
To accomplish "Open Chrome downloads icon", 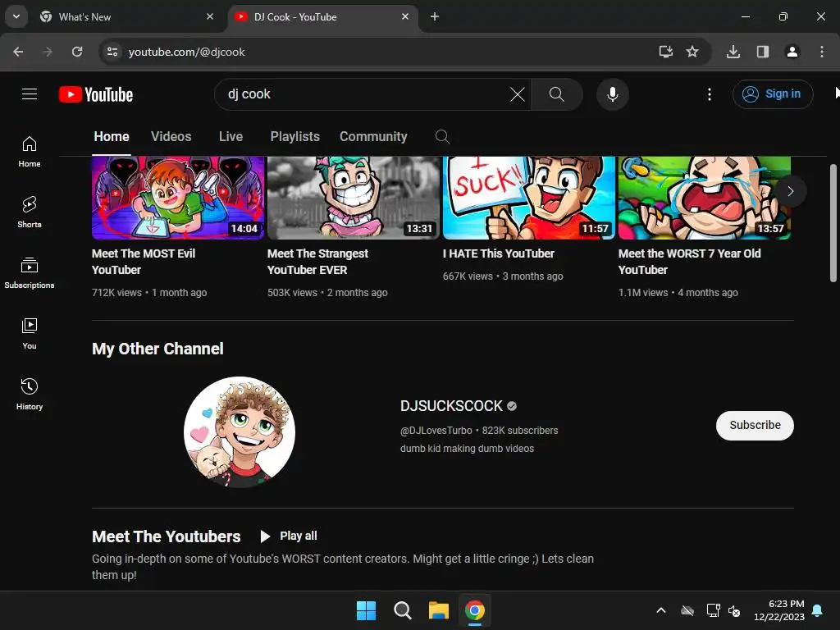I will [x=733, y=52].
